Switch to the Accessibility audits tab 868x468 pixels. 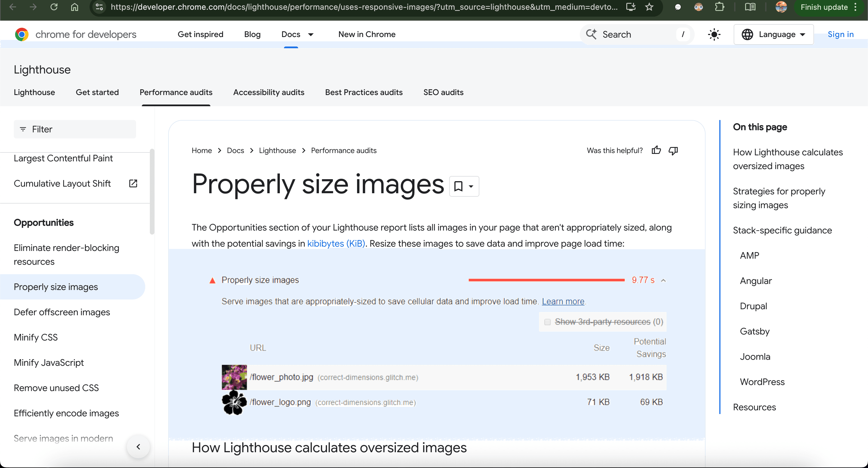coord(269,92)
